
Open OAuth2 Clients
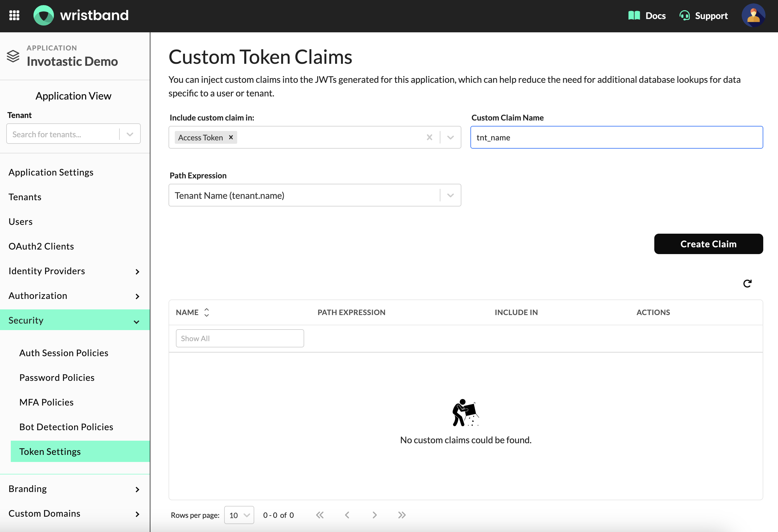click(x=41, y=246)
